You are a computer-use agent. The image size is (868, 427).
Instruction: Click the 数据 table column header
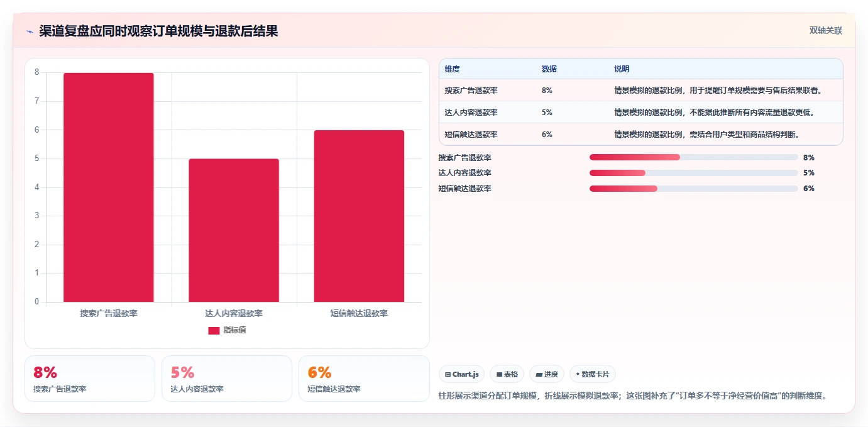click(x=549, y=69)
